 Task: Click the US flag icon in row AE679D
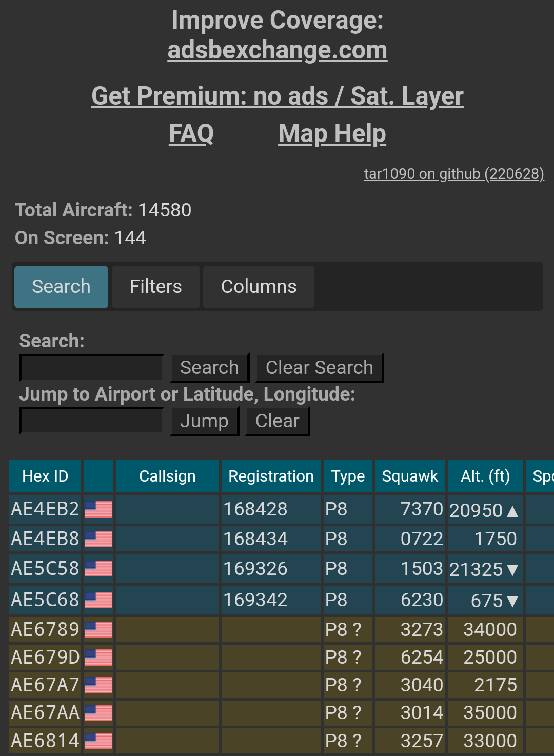[x=98, y=657]
